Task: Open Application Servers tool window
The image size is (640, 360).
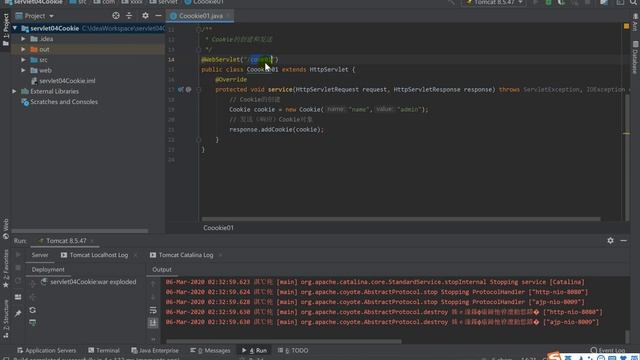Action: click(x=47, y=351)
